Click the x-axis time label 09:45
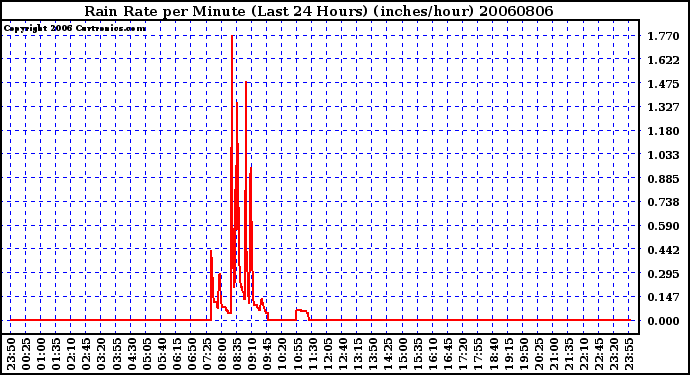690x375 pixels. tap(268, 354)
